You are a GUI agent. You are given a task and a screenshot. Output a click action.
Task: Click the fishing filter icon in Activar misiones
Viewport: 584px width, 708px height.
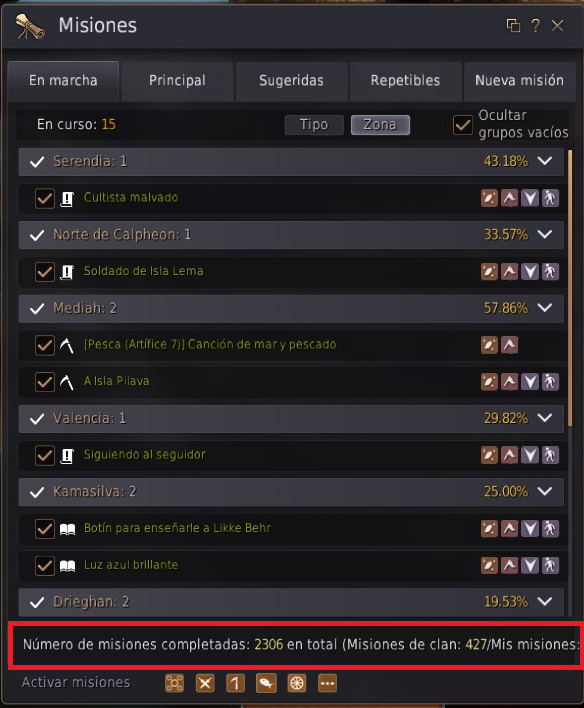click(x=266, y=683)
